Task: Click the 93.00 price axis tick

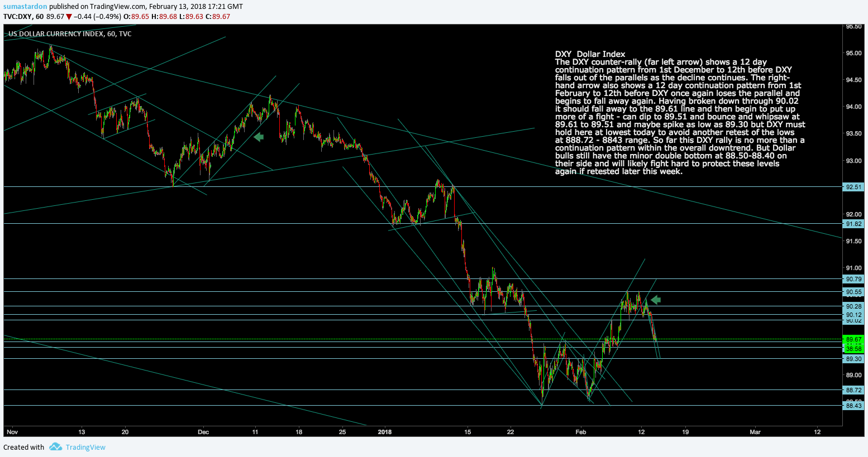Action: click(x=853, y=161)
